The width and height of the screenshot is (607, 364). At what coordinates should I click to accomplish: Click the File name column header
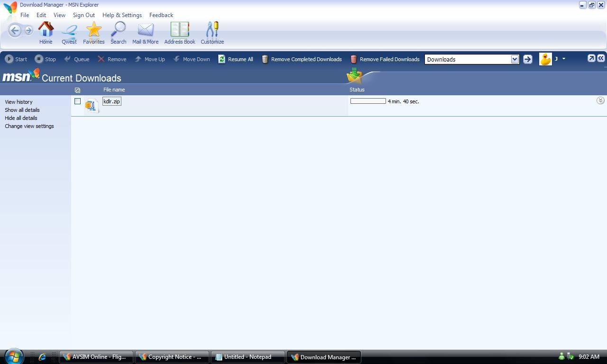pyautogui.click(x=114, y=90)
